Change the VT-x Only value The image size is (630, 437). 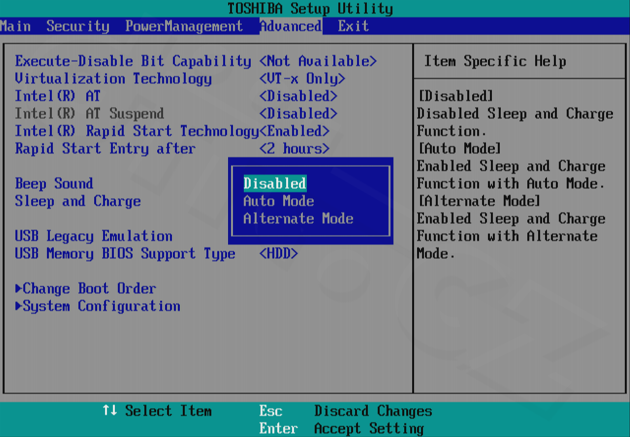tap(302, 79)
